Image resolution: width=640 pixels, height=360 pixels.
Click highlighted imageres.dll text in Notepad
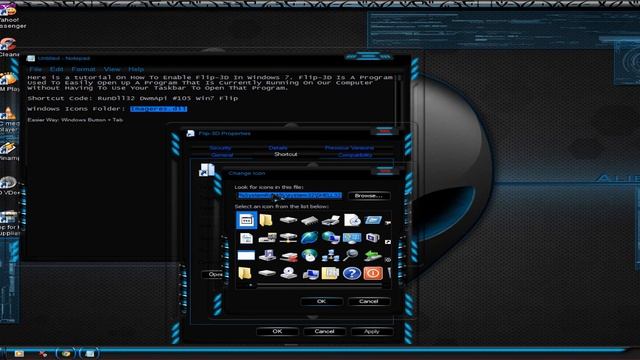158,109
